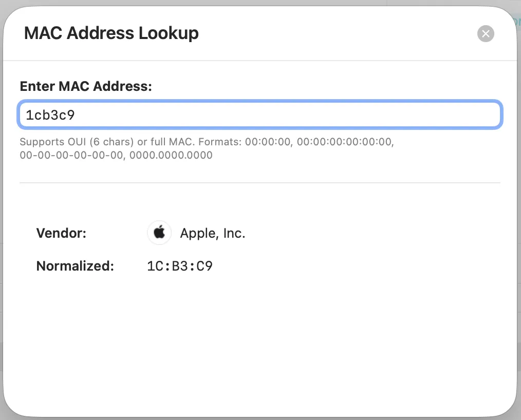
Task: Click the blank header space beside the title
Action: click(x=334, y=34)
